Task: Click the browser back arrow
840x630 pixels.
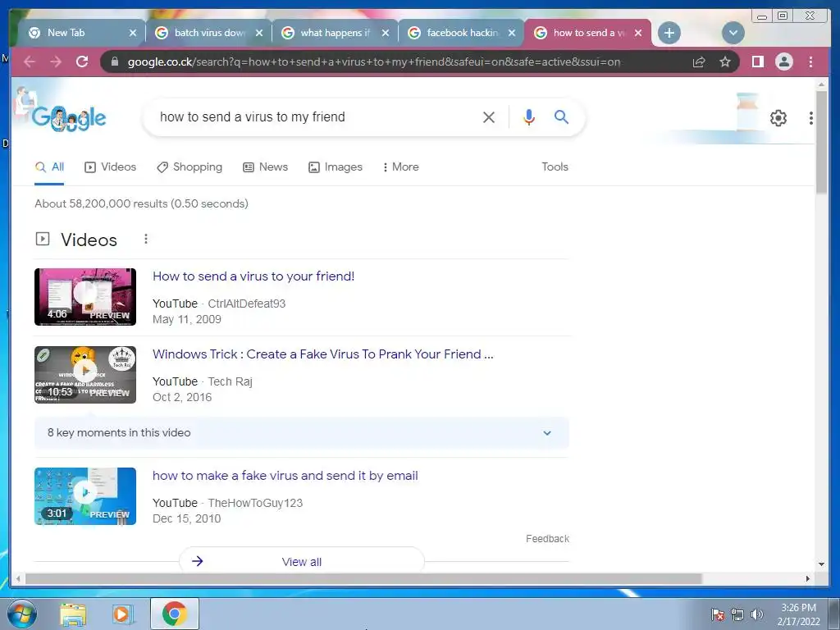Action: [x=30, y=62]
